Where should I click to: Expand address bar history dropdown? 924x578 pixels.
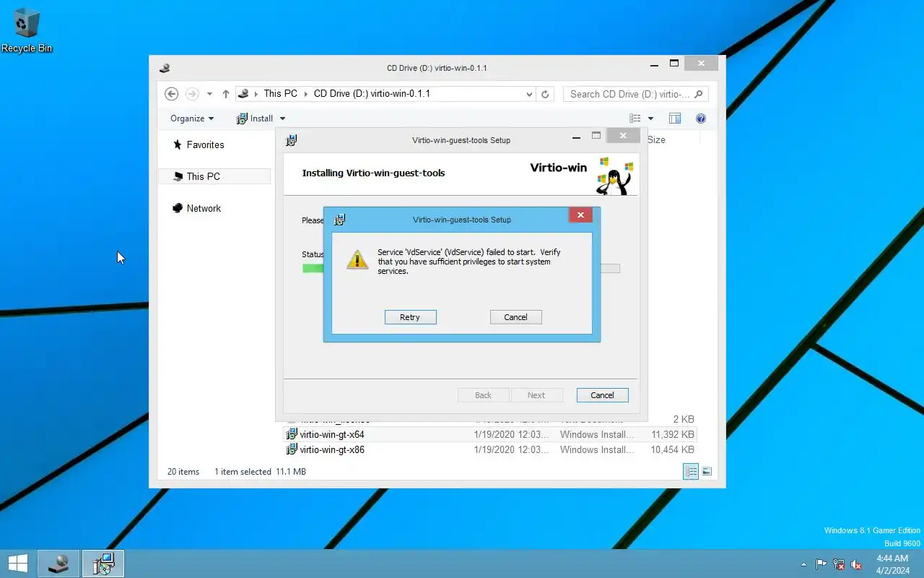coord(529,94)
